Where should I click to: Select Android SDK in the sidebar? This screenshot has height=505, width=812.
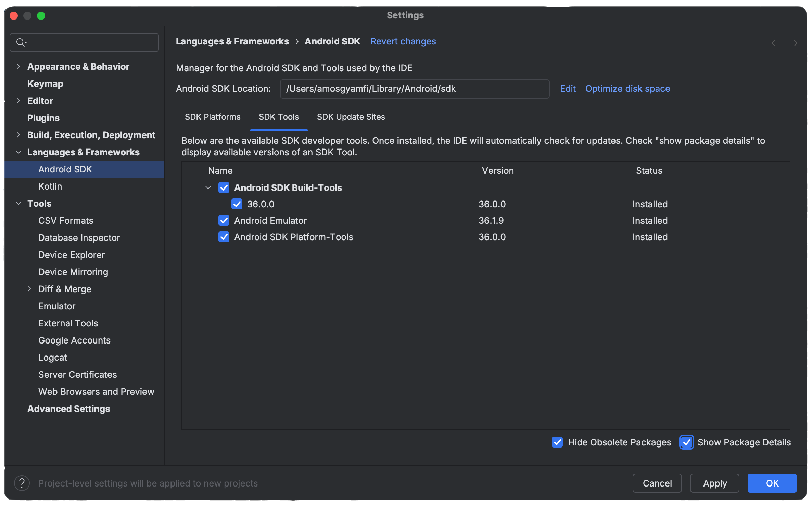click(84, 169)
